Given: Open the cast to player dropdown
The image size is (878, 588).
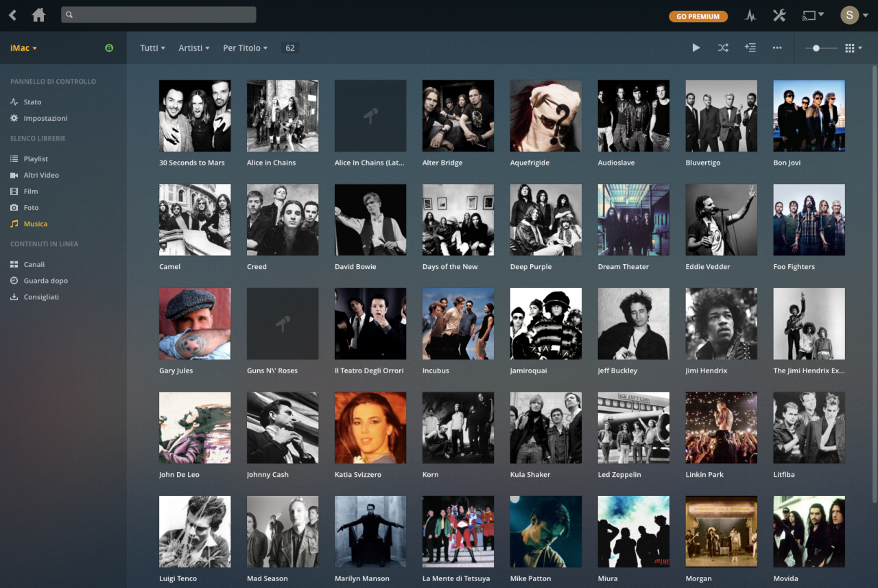Looking at the screenshot, I should point(813,15).
